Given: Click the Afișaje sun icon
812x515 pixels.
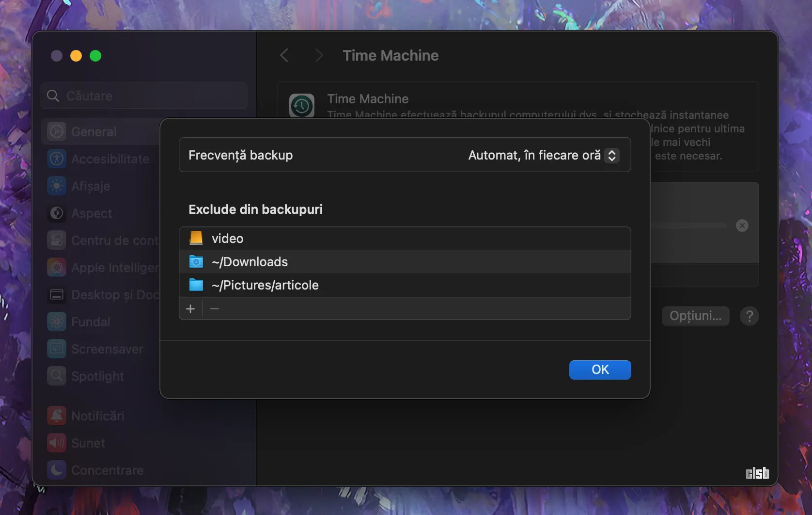Looking at the screenshot, I should pyautogui.click(x=57, y=186).
